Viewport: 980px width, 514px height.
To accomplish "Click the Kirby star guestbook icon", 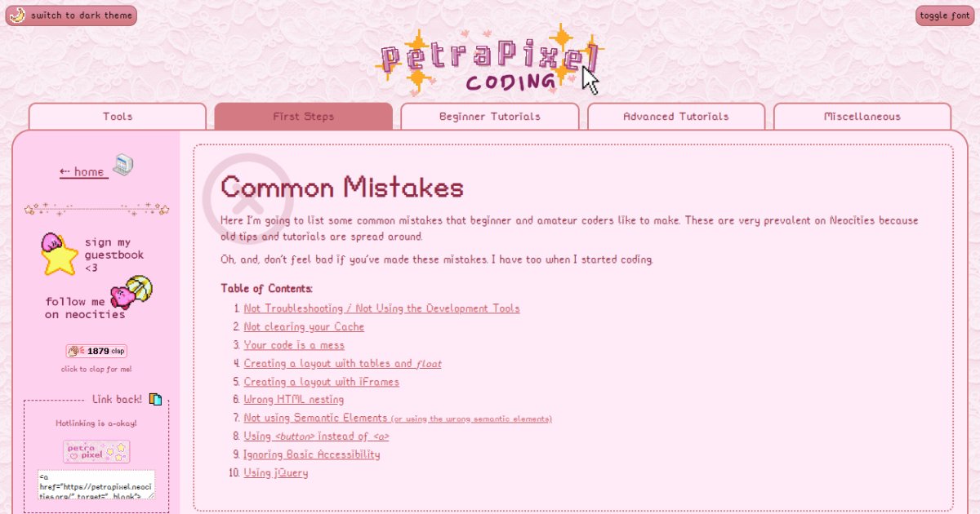I will tap(58, 254).
